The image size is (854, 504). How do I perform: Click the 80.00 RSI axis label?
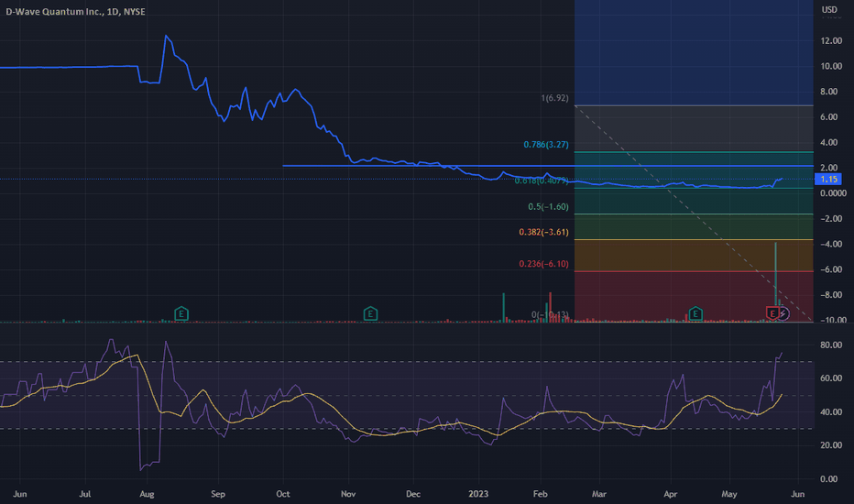pyautogui.click(x=831, y=345)
